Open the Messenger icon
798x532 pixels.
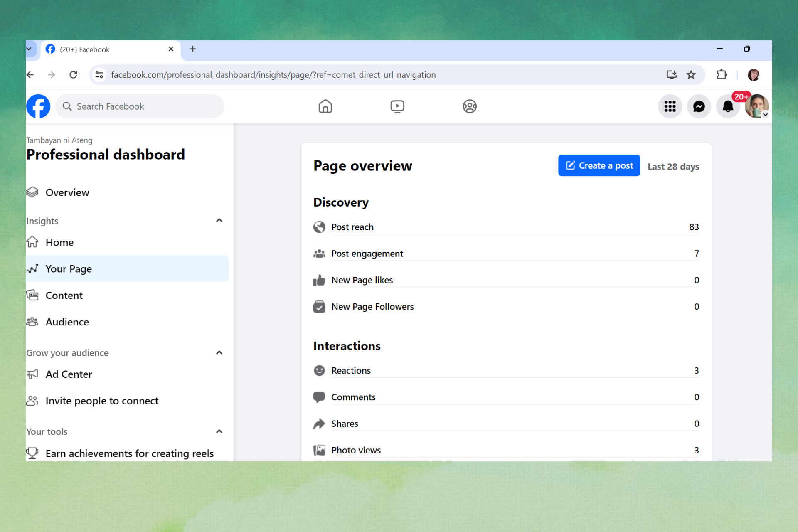click(x=699, y=106)
